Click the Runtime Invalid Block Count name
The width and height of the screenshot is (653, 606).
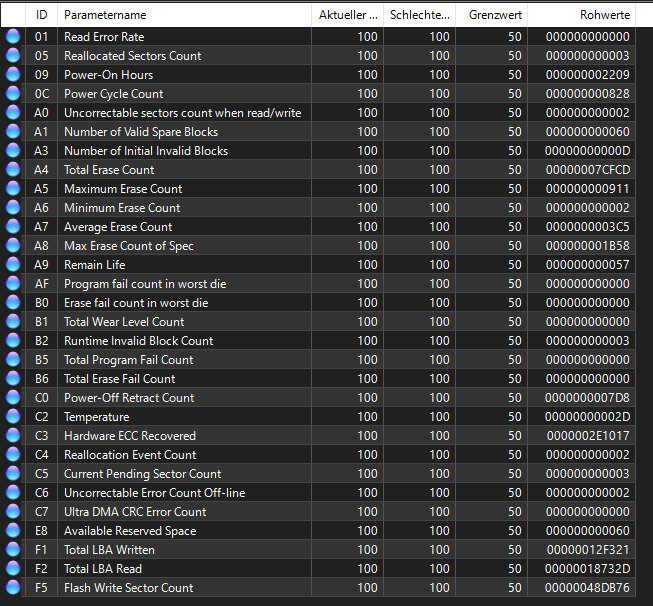point(139,341)
